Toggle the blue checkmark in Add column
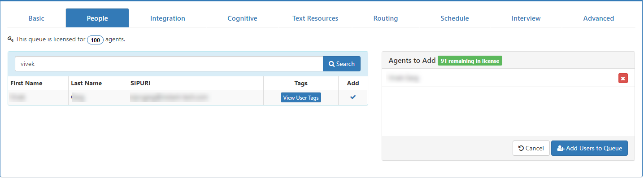 [353, 97]
